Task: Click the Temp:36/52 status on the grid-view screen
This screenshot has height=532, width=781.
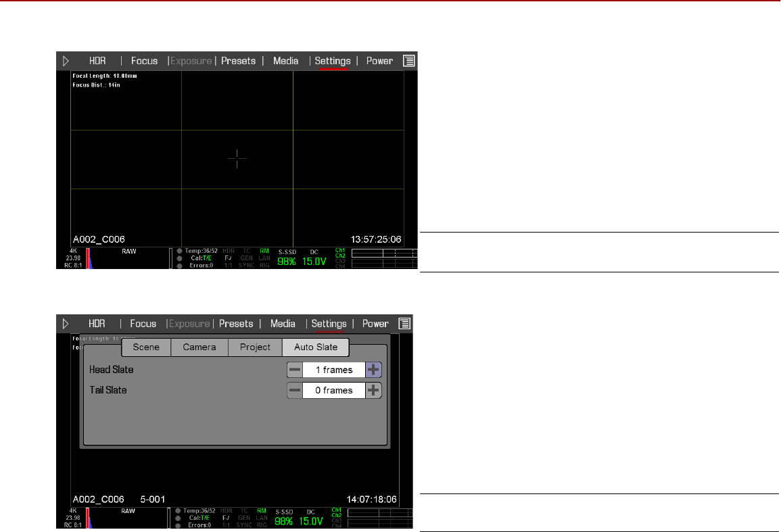Action: pyautogui.click(x=202, y=251)
